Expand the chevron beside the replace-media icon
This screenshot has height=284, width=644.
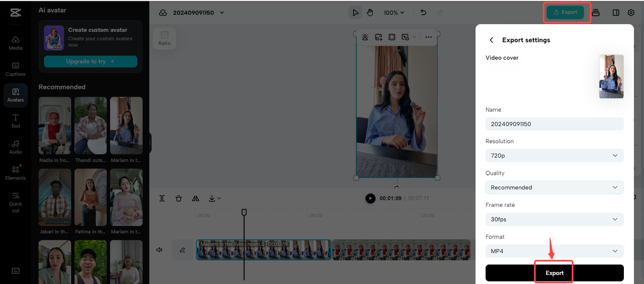tap(414, 37)
